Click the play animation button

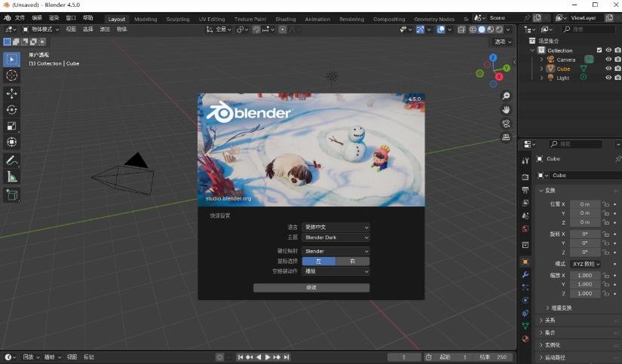(268, 357)
